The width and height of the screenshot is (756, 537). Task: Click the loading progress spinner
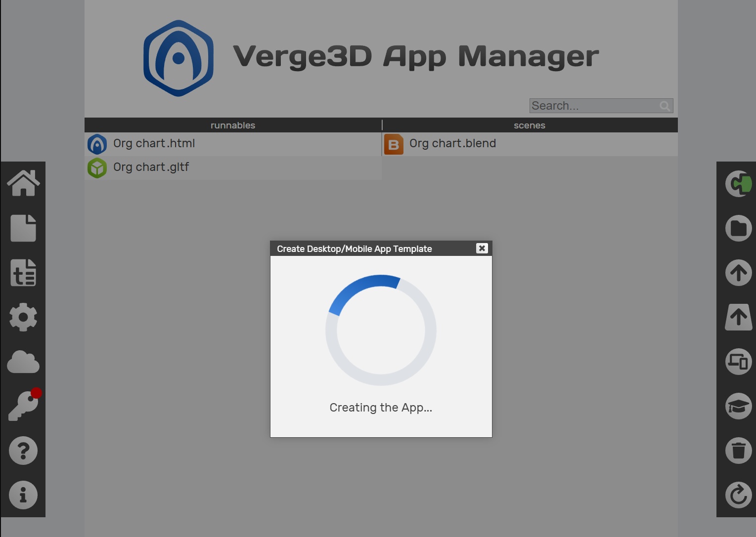(x=381, y=330)
